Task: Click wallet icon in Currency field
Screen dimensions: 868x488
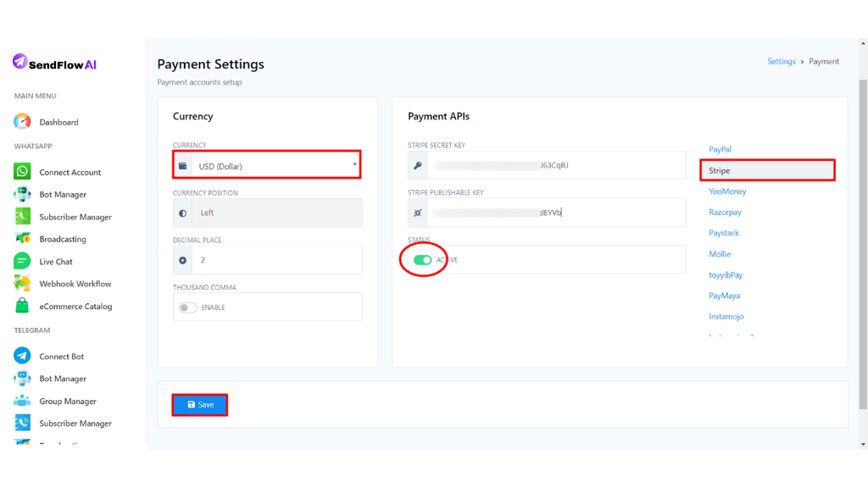Action: [x=183, y=166]
